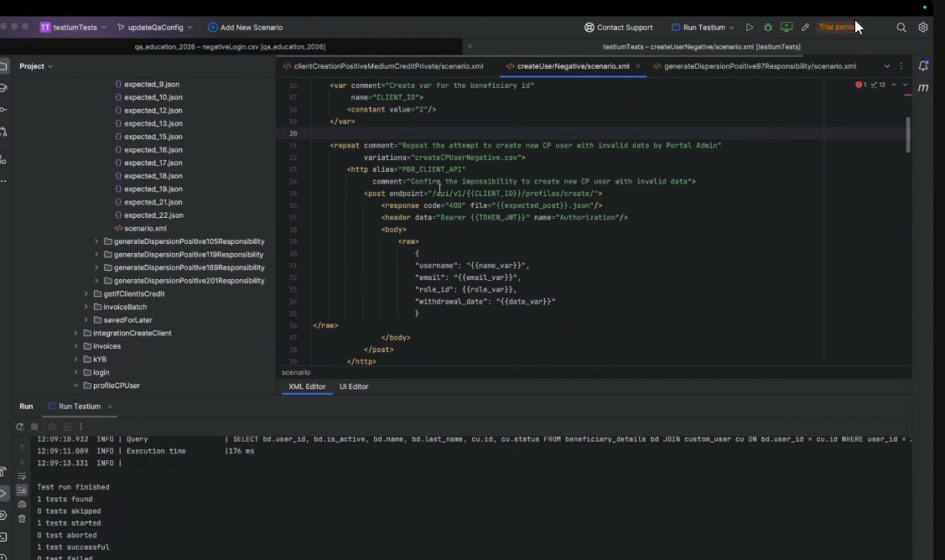Open the Terminal tool window from left sidebar
Viewport: 945px width, 560px height.
tap(3, 537)
